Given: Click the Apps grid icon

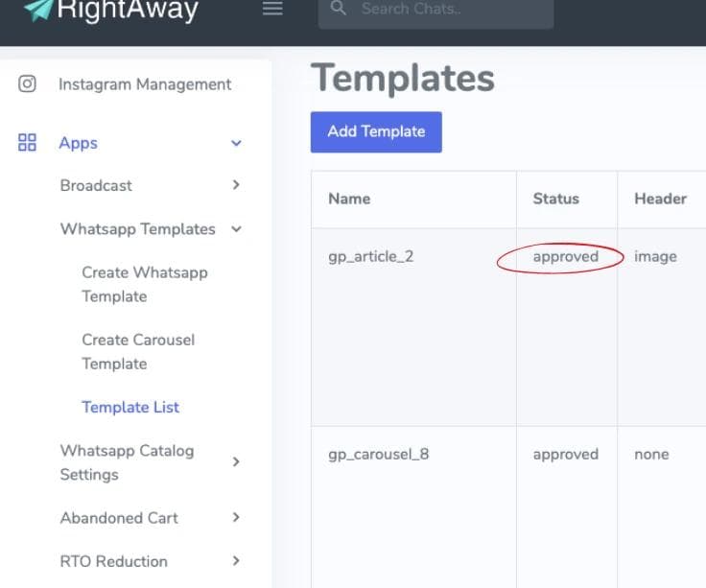Looking at the screenshot, I should (x=28, y=143).
